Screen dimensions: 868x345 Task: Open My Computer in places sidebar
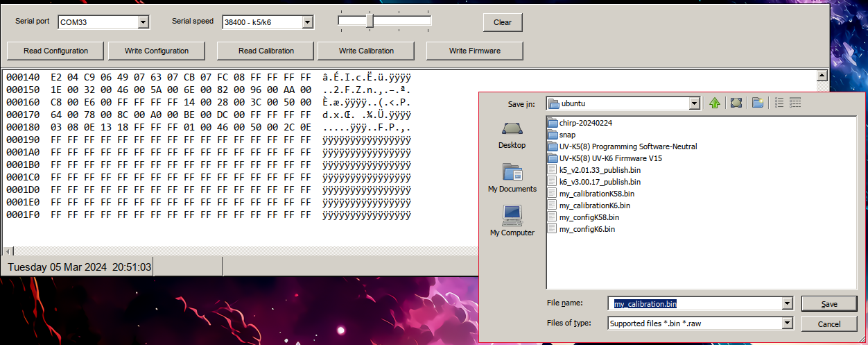[512, 221]
